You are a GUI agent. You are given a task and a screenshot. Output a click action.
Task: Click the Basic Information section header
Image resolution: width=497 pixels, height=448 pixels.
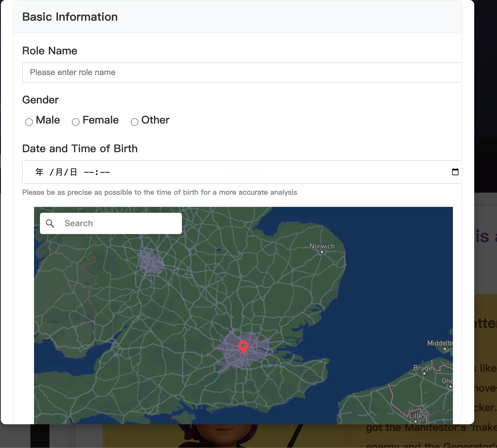70,17
